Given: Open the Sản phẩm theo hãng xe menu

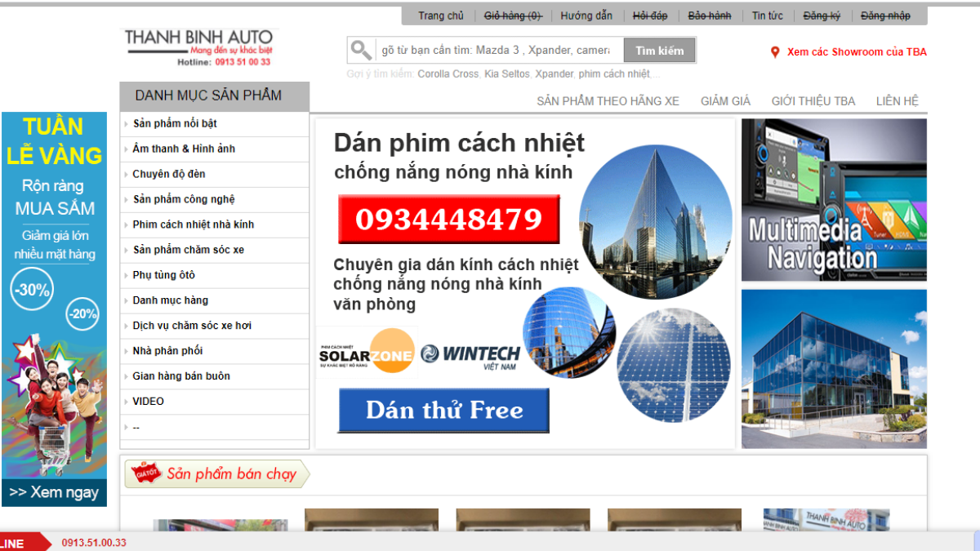Looking at the screenshot, I should click(608, 101).
